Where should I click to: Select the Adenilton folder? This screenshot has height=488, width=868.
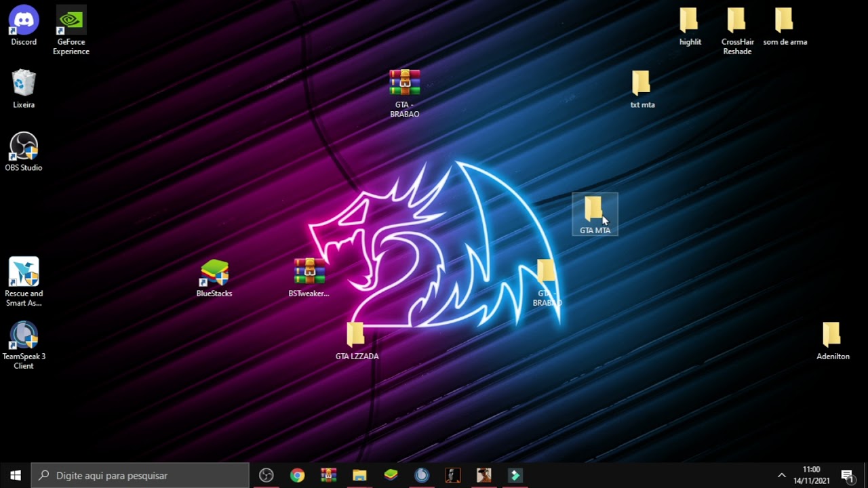[833, 341]
